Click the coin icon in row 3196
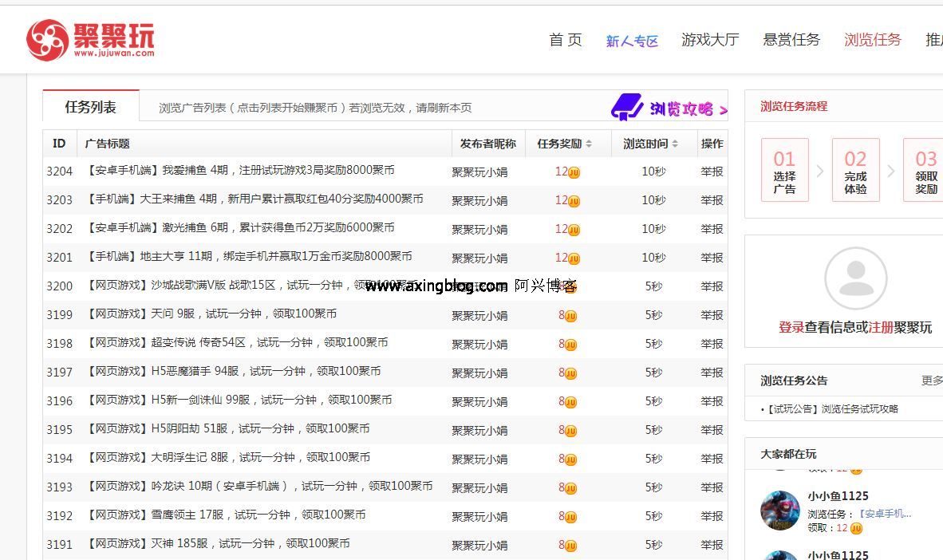This screenshot has width=943, height=560. click(x=570, y=402)
